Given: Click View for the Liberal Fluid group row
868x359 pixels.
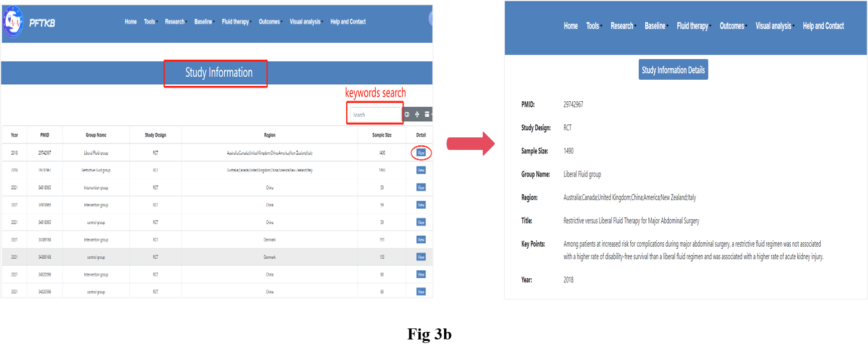Looking at the screenshot, I should (421, 153).
